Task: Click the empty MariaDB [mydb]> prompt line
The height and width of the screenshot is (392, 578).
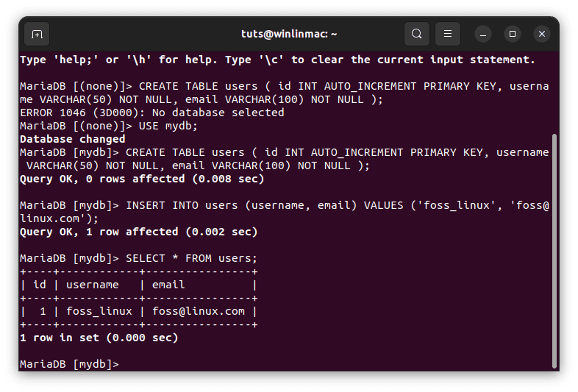Action: 69,364
